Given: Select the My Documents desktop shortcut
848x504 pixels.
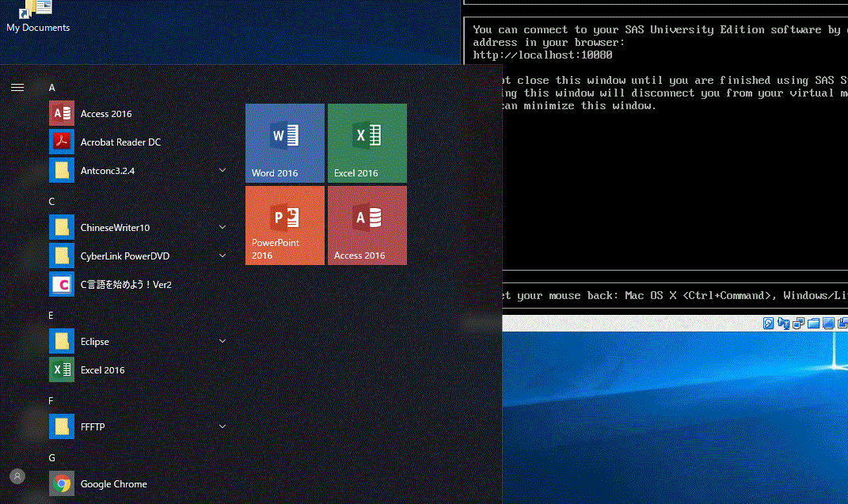Looking at the screenshot, I should pos(38,16).
